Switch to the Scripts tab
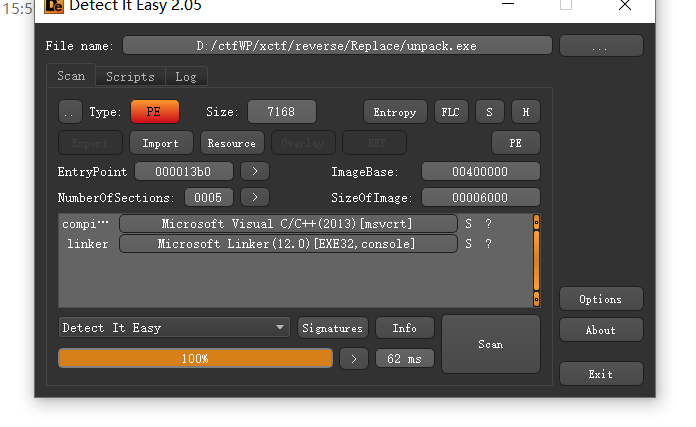696x427 pixels. click(130, 77)
